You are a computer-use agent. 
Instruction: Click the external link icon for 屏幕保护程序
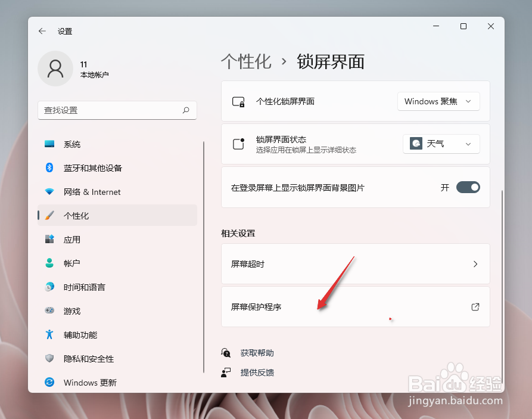(x=475, y=307)
